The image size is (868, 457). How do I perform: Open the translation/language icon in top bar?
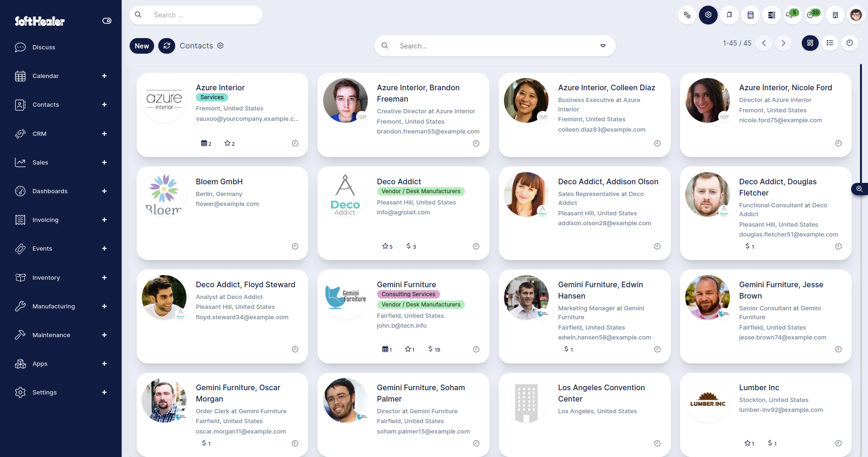687,15
